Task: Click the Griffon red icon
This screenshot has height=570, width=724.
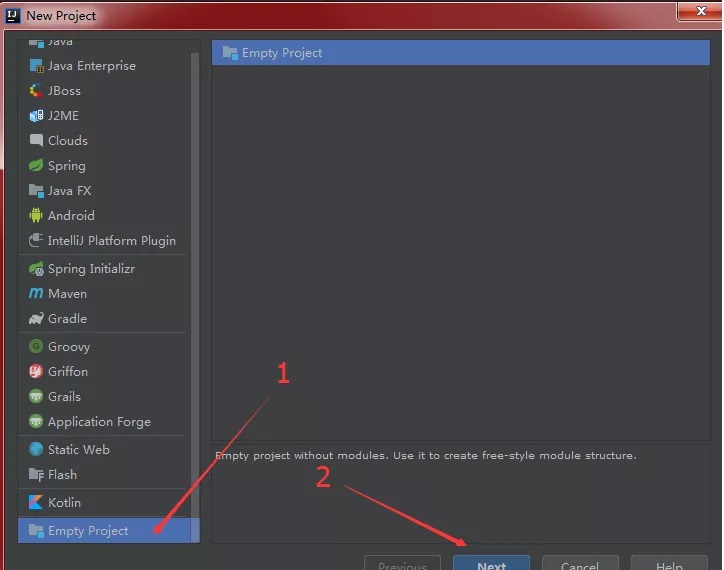Action: point(36,371)
